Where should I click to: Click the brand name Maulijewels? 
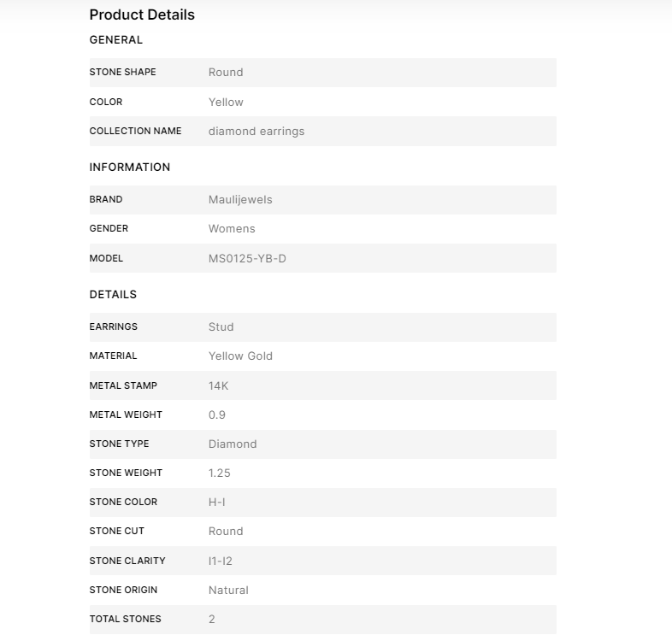click(240, 200)
